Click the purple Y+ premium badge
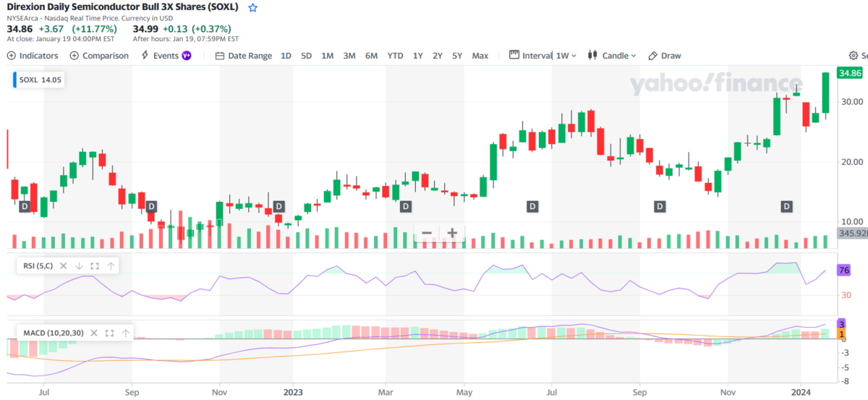868x400 pixels. click(187, 56)
